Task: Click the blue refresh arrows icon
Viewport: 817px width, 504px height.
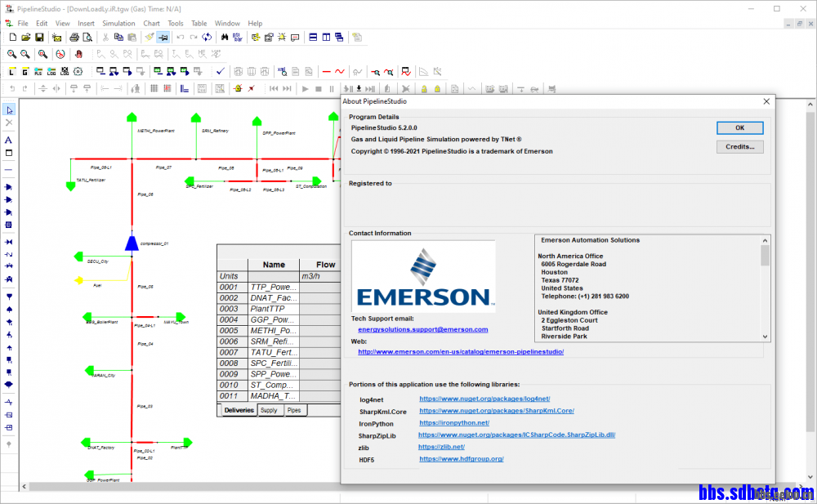Action: [207, 38]
